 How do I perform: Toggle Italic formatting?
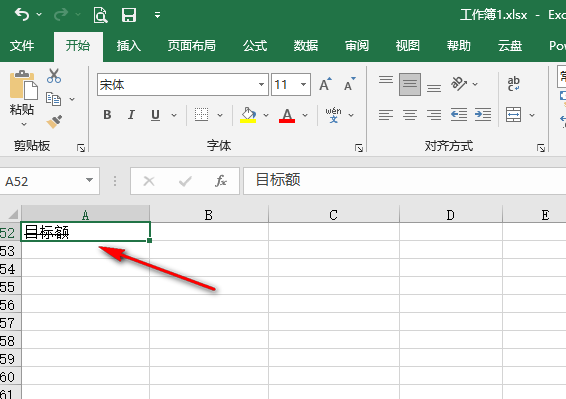pos(131,115)
